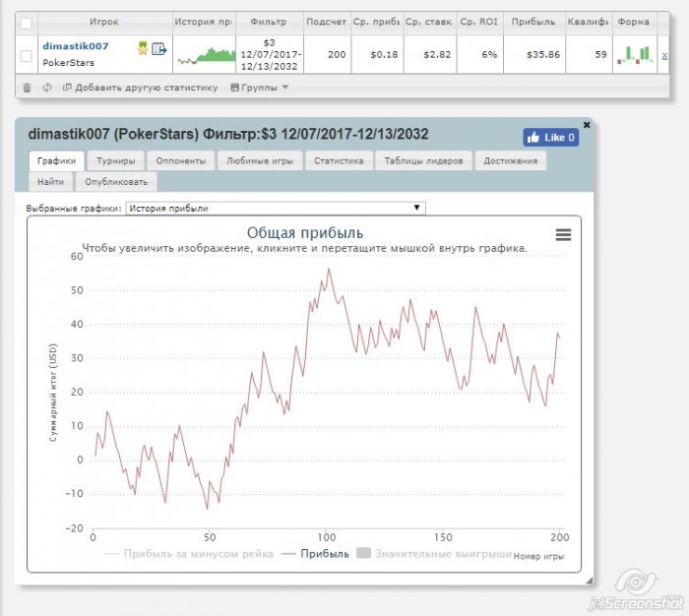Toggle the 'Значительные выигрыши' legend item

tap(434, 554)
